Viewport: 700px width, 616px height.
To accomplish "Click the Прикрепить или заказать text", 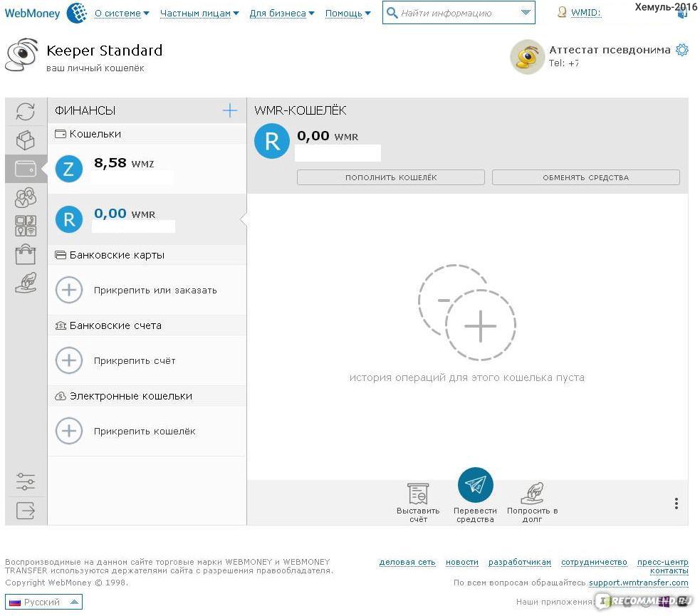I will (155, 290).
